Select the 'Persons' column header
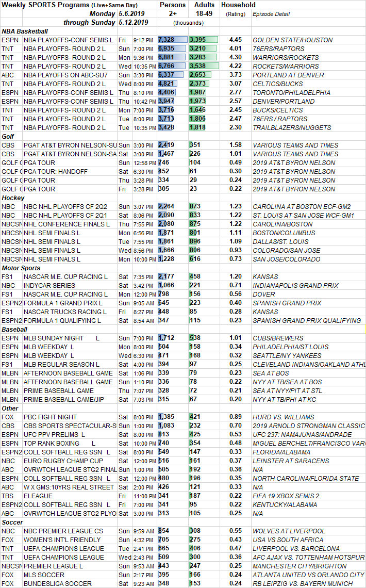The width and height of the screenshot is (366, 588). (172, 5)
